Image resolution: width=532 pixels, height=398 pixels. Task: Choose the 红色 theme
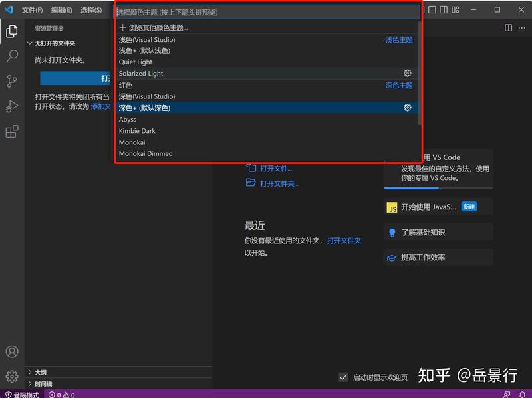click(x=267, y=85)
